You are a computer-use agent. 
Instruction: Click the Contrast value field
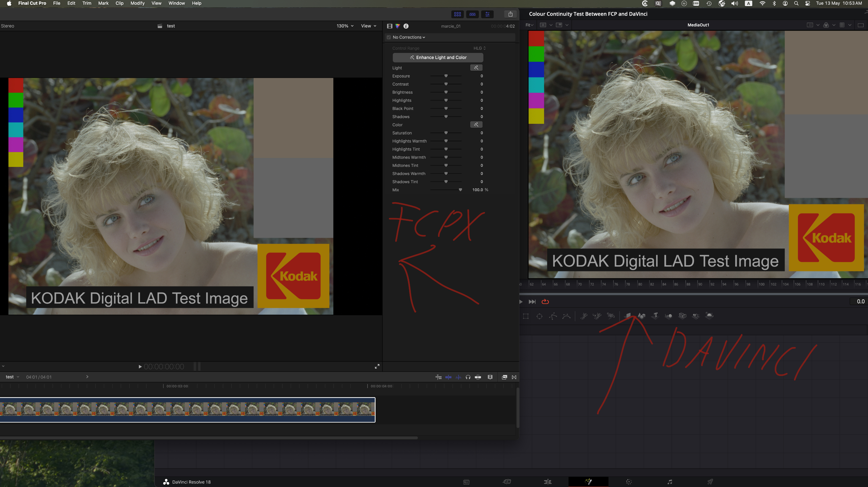pyautogui.click(x=481, y=84)
